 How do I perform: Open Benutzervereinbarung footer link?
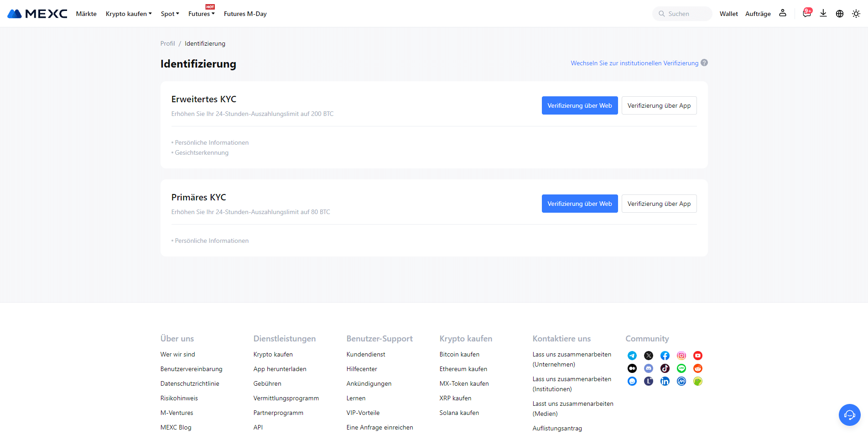[x=192, y=369]
